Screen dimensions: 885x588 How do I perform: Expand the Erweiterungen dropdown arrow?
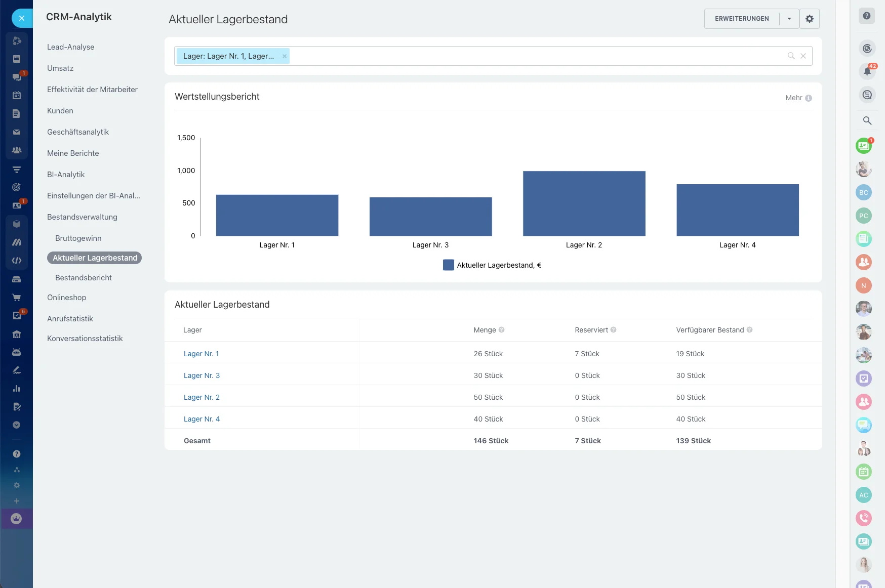coord(789,19)
